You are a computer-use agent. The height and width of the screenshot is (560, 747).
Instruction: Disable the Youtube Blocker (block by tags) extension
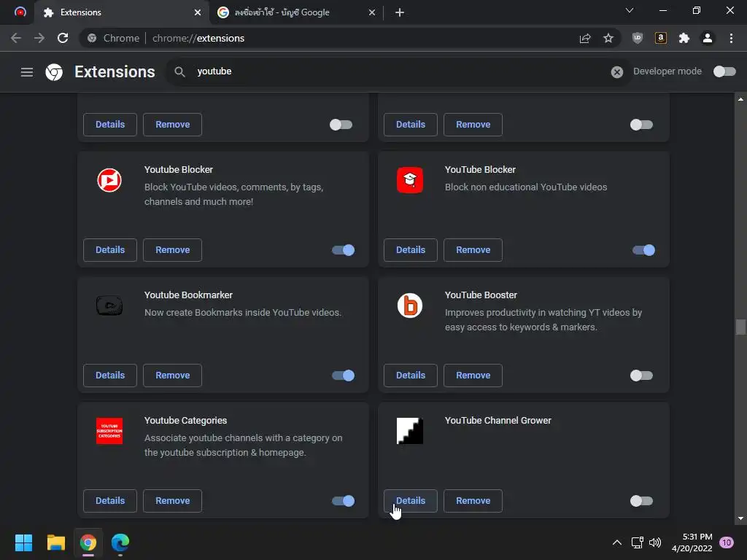(x=343, y=250)
